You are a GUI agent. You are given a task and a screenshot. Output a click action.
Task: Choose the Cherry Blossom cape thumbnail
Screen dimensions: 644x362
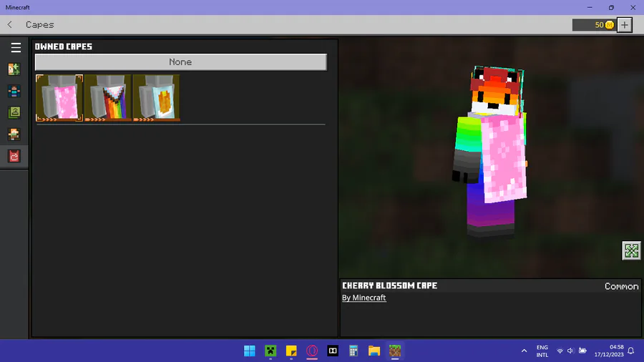[x=59, y=98]
